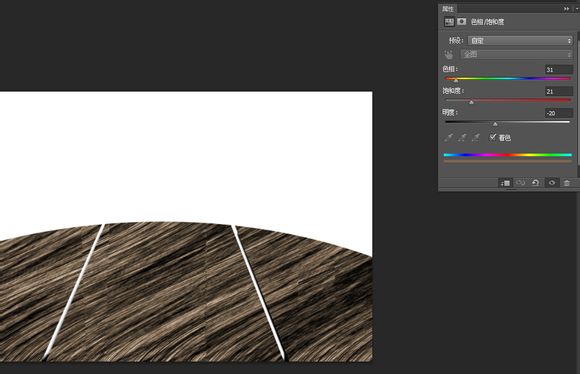Click the hue slider handle

[x=456, y=80]
